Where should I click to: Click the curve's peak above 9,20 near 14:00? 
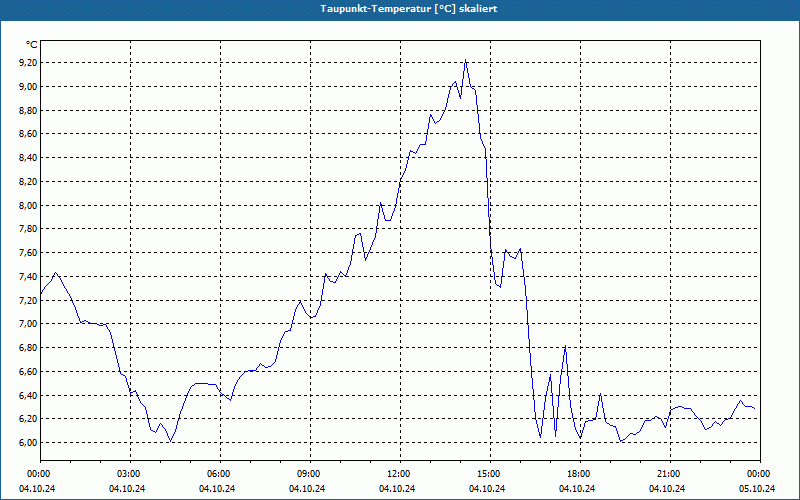point(465,60)
